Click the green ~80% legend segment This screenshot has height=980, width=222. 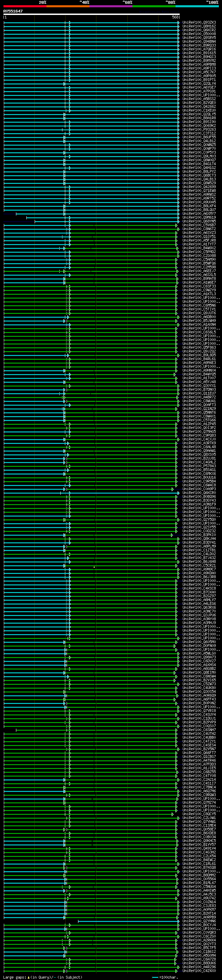pos(154,6)
